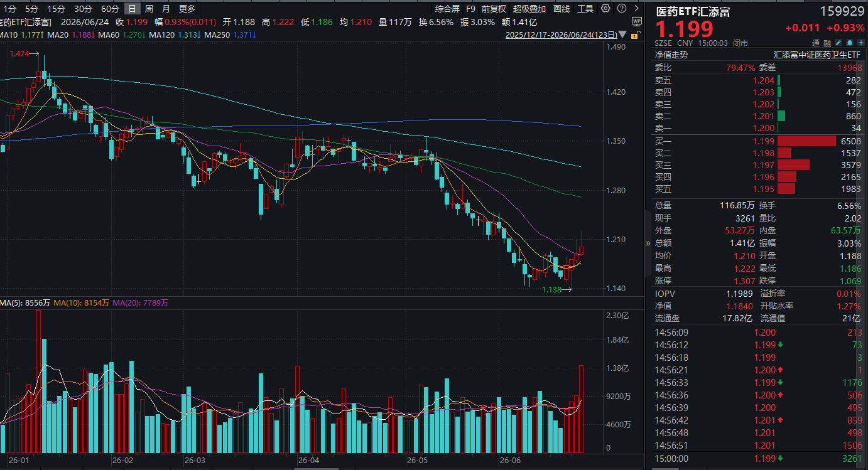Image resolution: width=868 pixels, height=470 pixels.
Task: Click the arrow icon next to help
Action: tap(637, 8)
